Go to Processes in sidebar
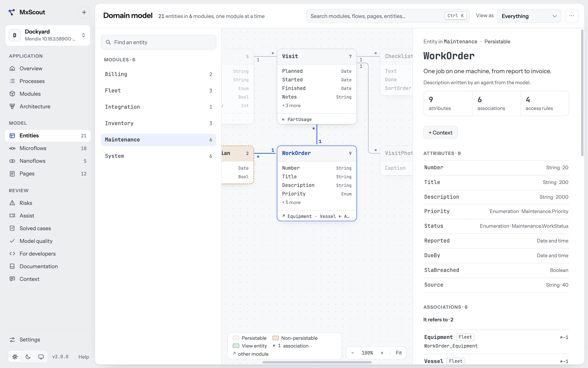 pyautogui.click(x=48, y=81)
